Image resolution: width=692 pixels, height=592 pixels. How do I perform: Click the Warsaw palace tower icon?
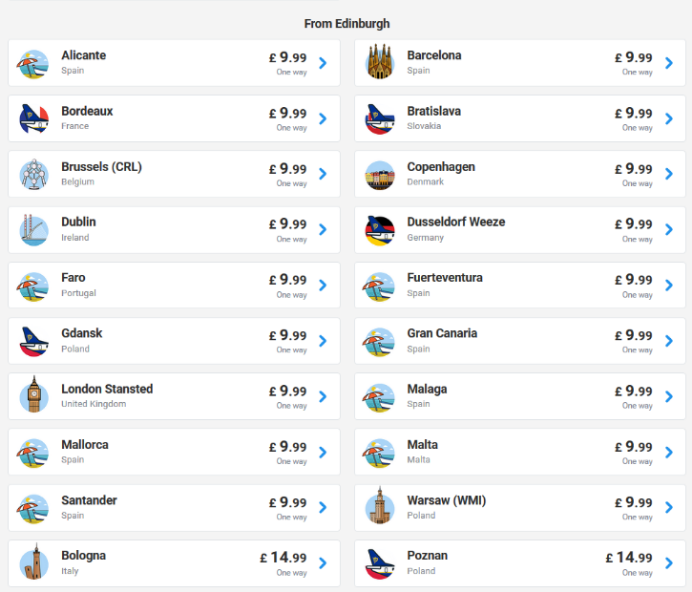tap(380, 505)
